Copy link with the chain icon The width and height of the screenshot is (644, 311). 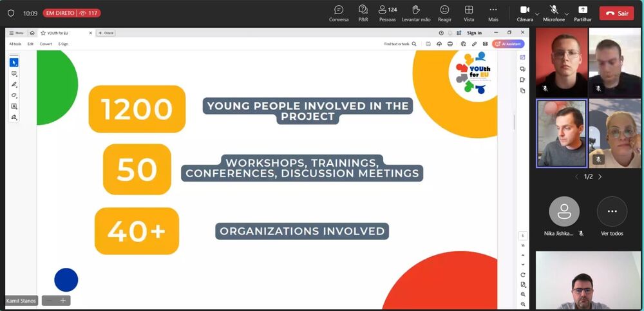(x=474, y=44)
